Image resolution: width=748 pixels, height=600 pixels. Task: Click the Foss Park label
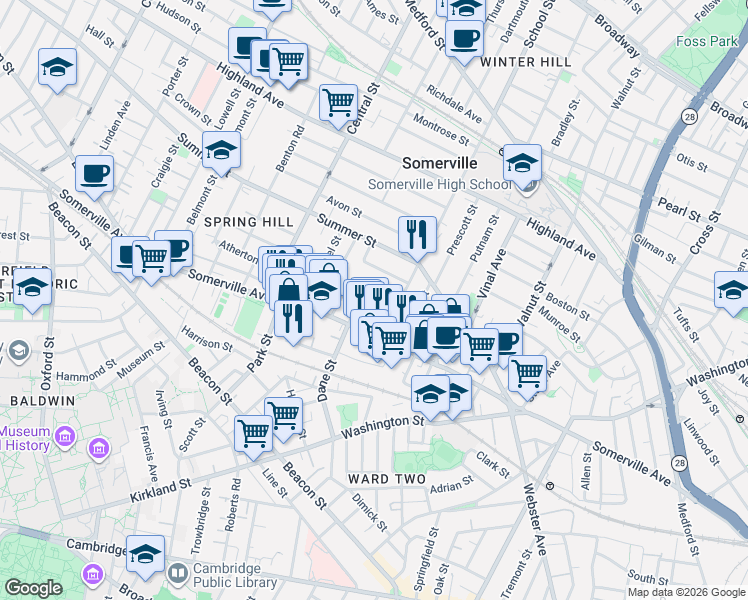click(706, 42)
